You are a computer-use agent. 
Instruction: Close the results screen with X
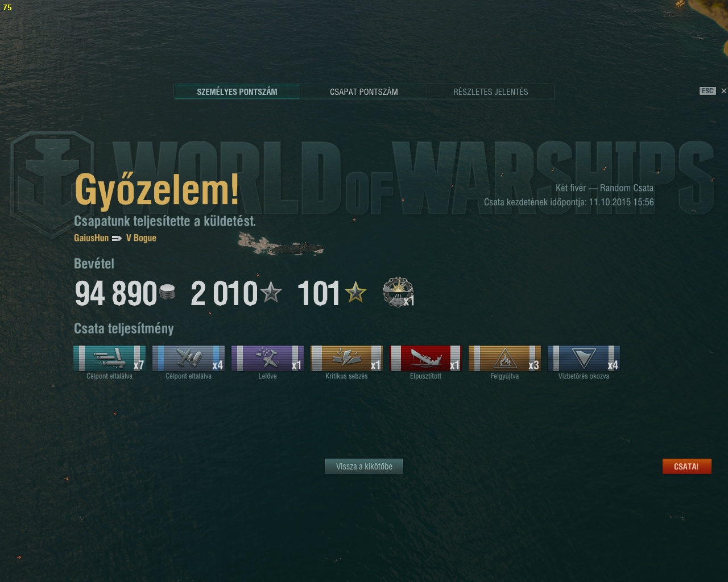(723, 91)
